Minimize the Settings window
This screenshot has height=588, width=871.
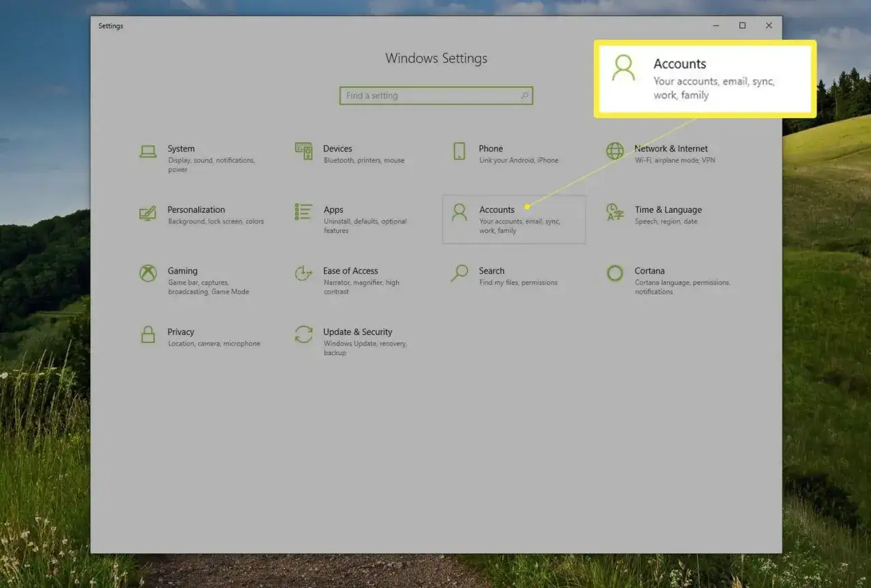(717, 26)
